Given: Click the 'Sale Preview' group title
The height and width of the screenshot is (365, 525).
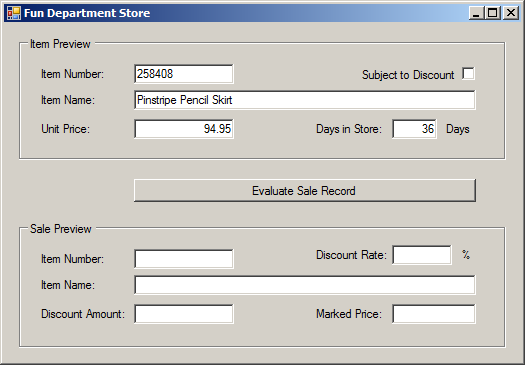Looking at the screenshot, I should click(x=61, y=229).
